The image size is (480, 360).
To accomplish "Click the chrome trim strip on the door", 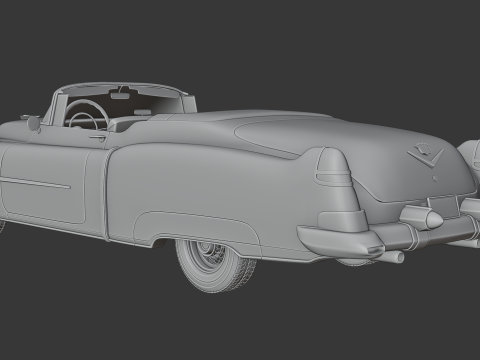I will (x=35, y=183).
